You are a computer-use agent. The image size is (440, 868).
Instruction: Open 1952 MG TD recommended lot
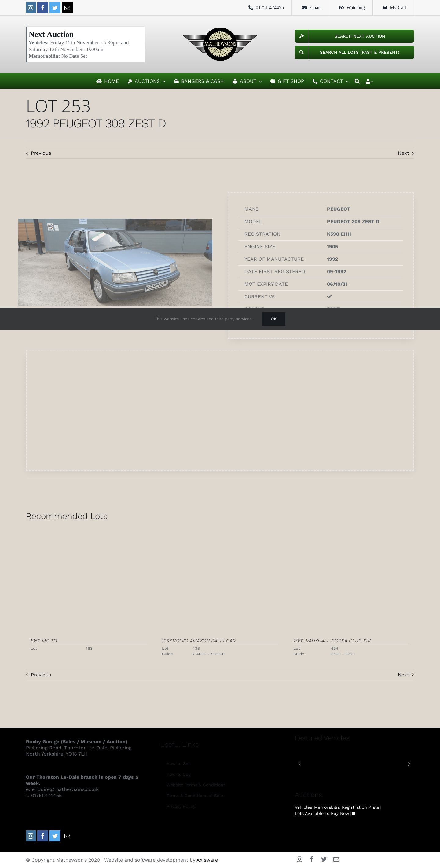[x=43, y=641]
